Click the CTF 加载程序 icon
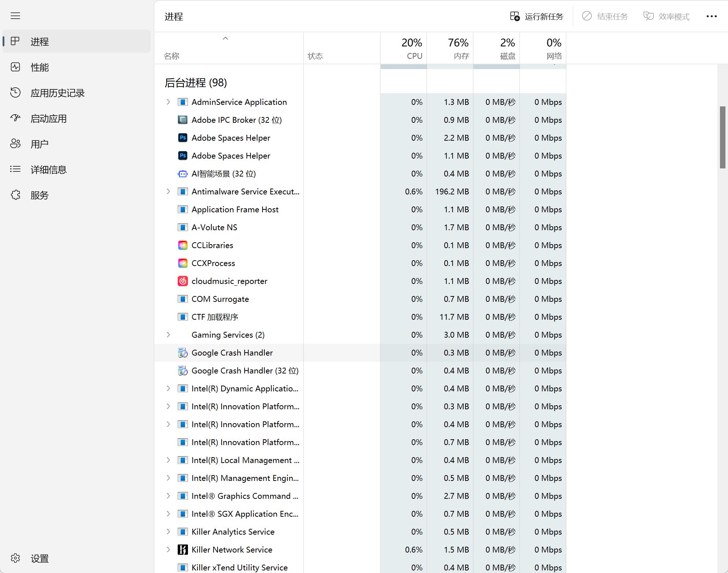The image size is (728, 573). click(x=183, y=317)
